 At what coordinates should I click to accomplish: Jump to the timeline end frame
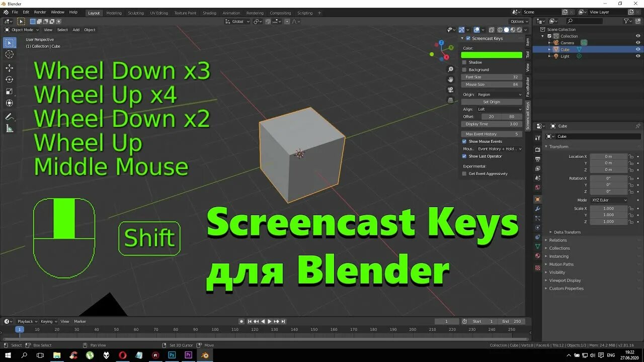[283, 321]
